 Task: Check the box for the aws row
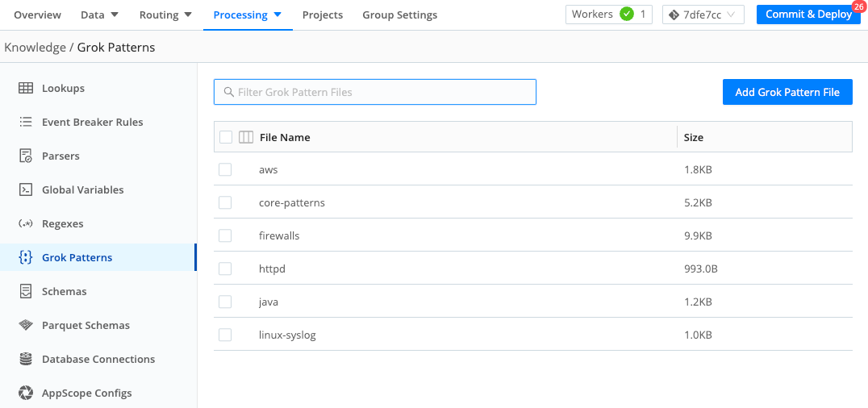click(x=225, y=169)
